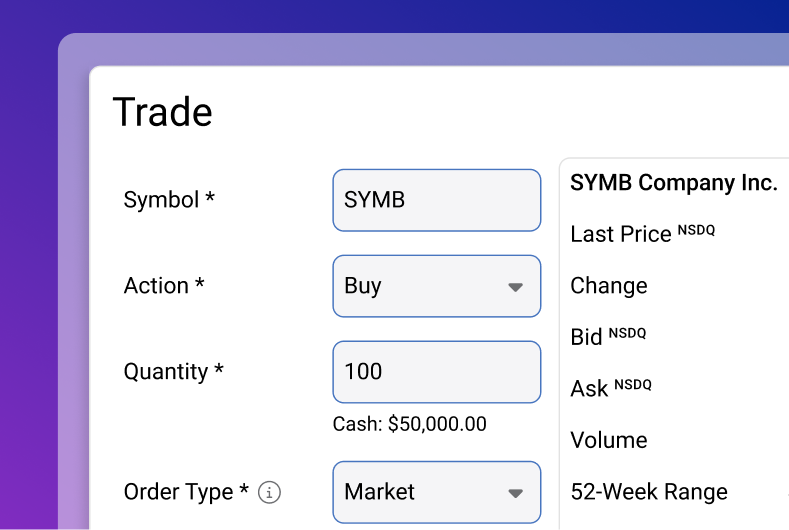Click the Last Price label

click(621, 234)
